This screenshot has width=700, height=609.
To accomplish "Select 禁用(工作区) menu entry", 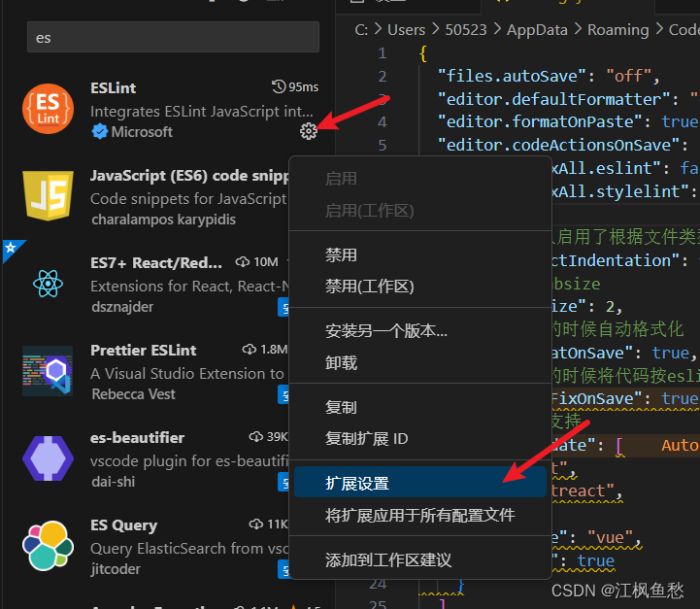I will coord(419,287).
